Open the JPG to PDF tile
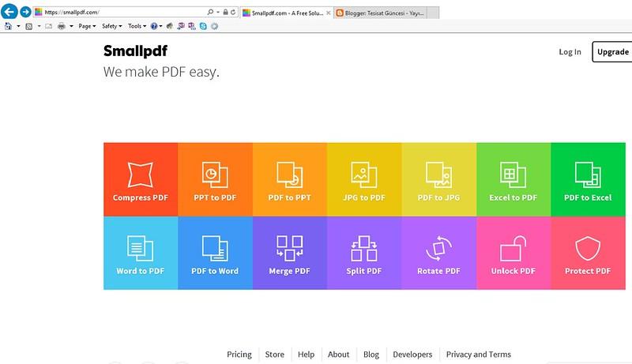 tap(364, 179)
